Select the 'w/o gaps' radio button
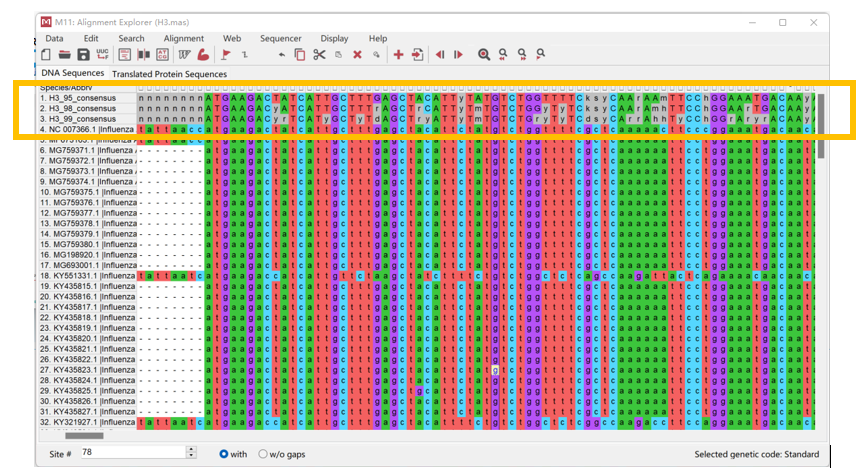The width and height of the screenshot is (858, 471). pos(263,453)
